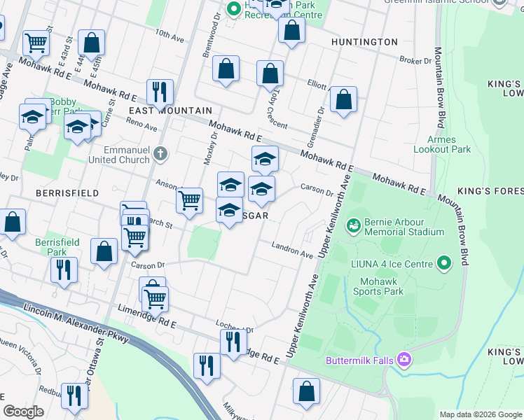This screenshot has width=524, height=420.
Task: Click the 'Armes Lookout Park' label
Action: 442,144
